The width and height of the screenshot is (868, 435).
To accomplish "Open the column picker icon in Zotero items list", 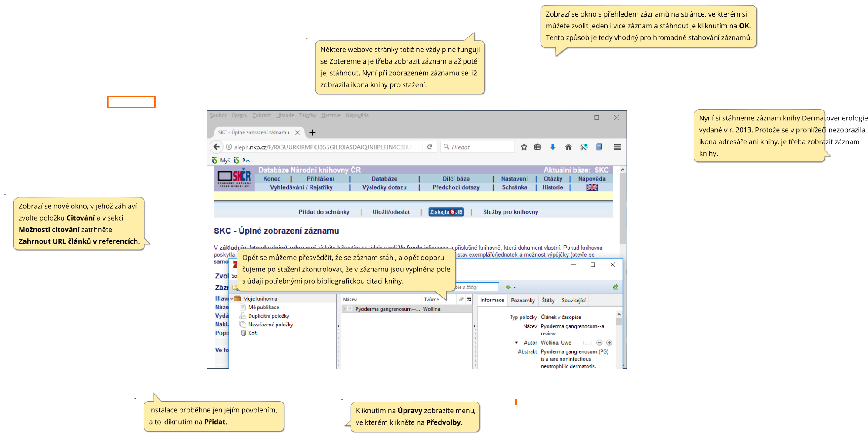I will (469, 299).
